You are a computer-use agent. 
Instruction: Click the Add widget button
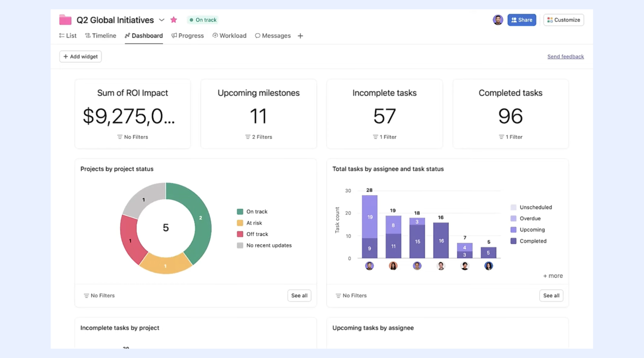pyautogui.click(x=80, y=56)
